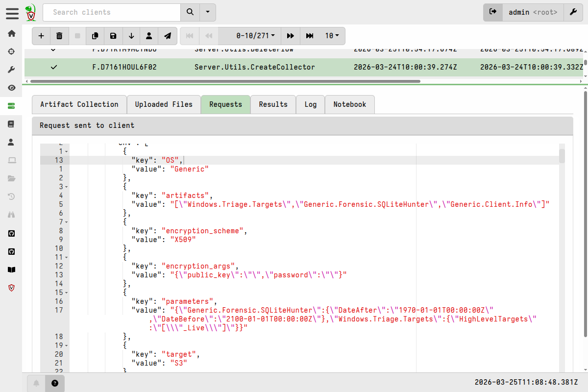
Task: Click timestamp 2026-03-24T10:00:39.274Z cell
Action: tap(405, 67)
